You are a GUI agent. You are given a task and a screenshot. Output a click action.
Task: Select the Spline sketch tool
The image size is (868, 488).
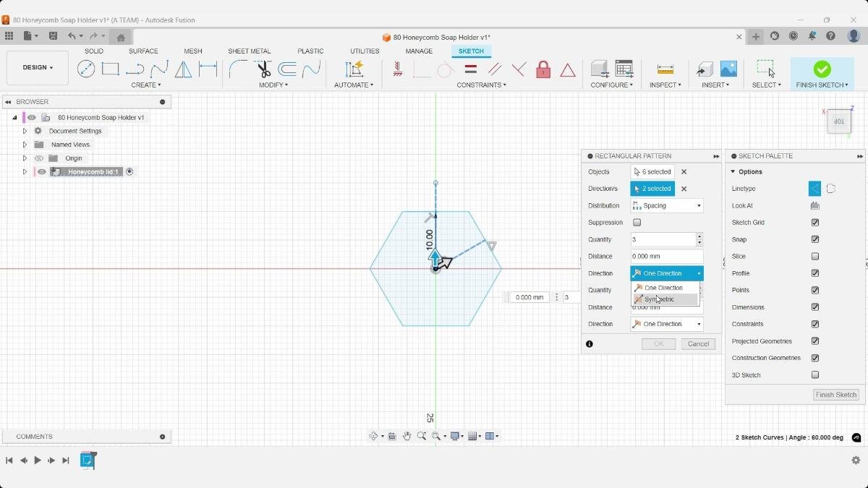point(160,69)
